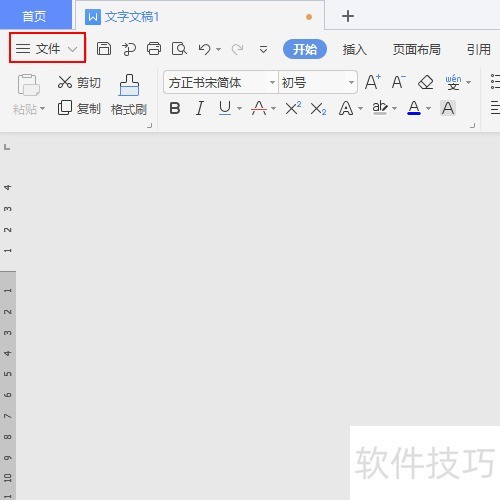500x500 pixels.
Task: Open the 页面布局 ribbon tab
Action: pos(416,49)
